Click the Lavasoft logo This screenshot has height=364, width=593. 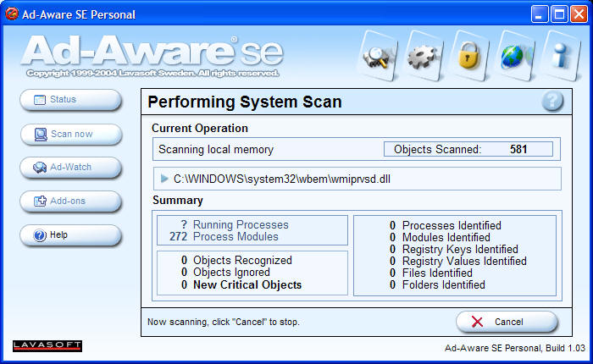click(47, 345)
